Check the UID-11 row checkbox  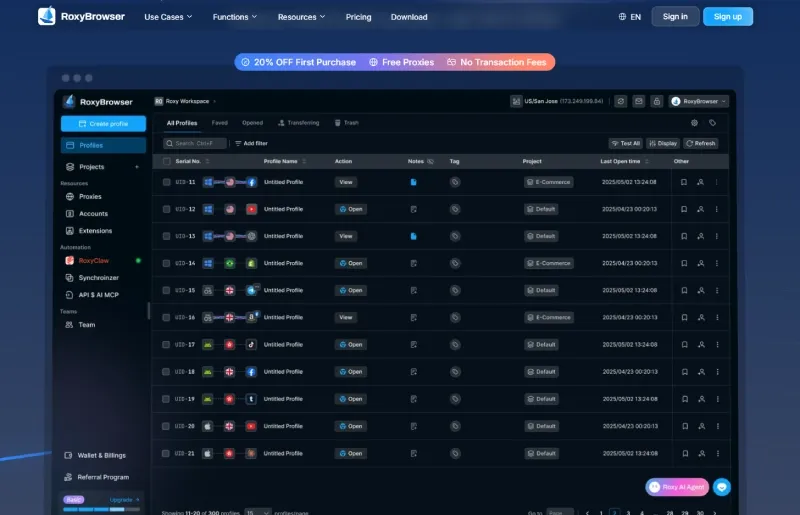(x=166, y=182)
